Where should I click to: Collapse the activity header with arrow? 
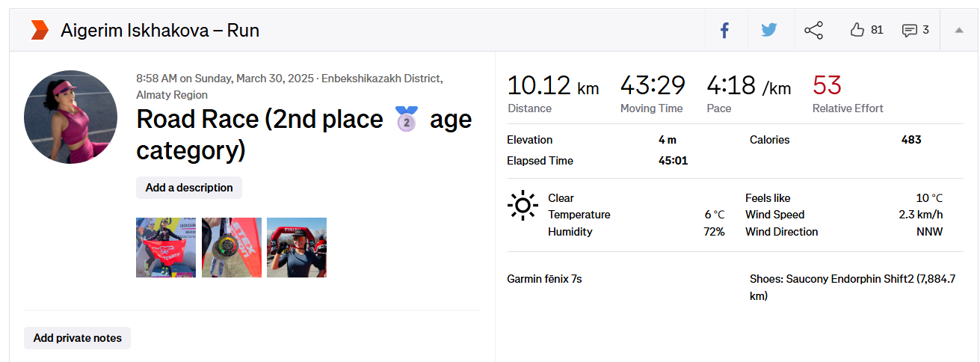[959, 31]
